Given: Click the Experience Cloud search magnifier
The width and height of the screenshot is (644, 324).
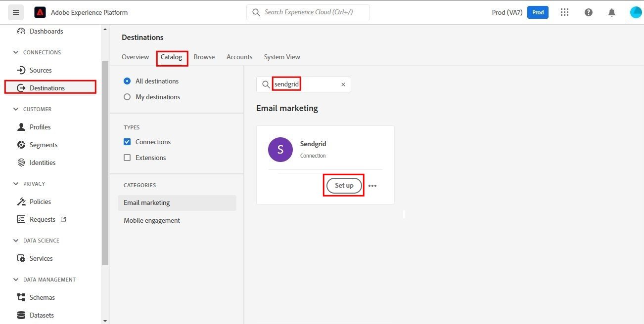Looking at the screenshot, I should pos(256,12).
